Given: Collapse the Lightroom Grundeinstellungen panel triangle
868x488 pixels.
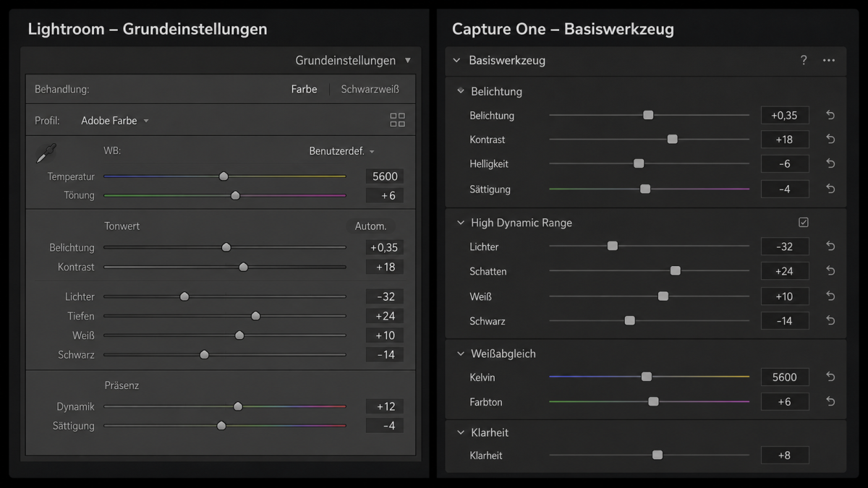Looking at the screenshot, I should point(408,61).
